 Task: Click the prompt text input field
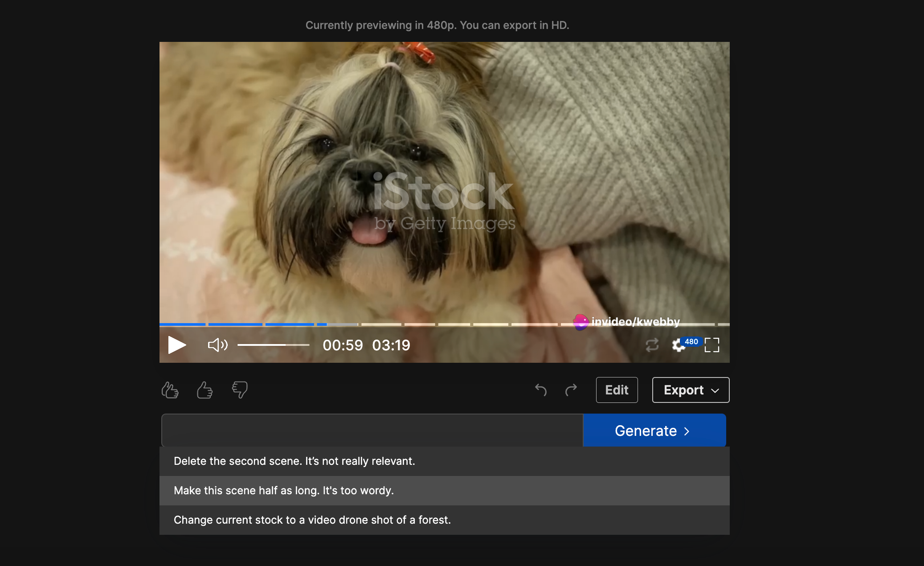(x=372, y=431)
